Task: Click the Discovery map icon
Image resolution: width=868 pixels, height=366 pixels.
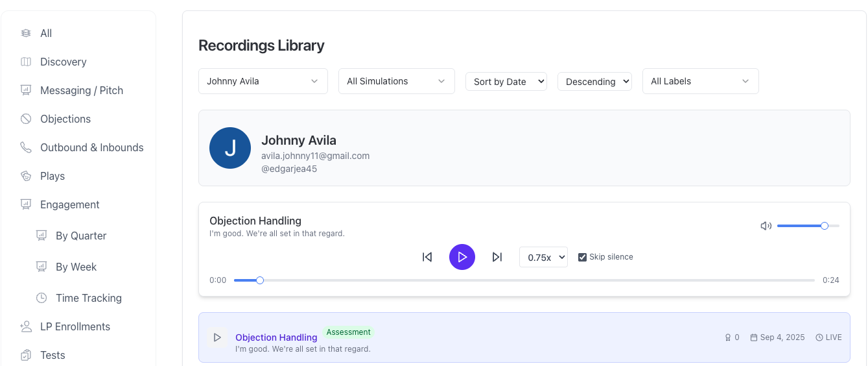Action: tap(26, 62)
